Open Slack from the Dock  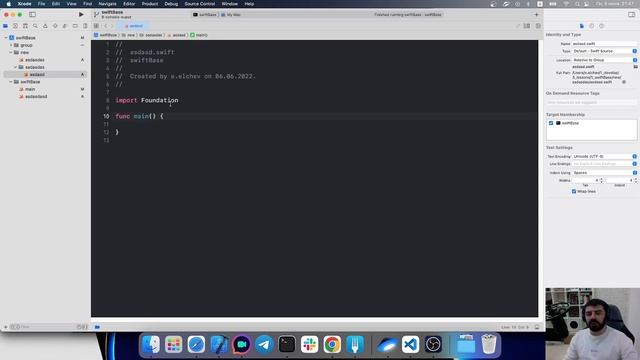coord(309,344)
